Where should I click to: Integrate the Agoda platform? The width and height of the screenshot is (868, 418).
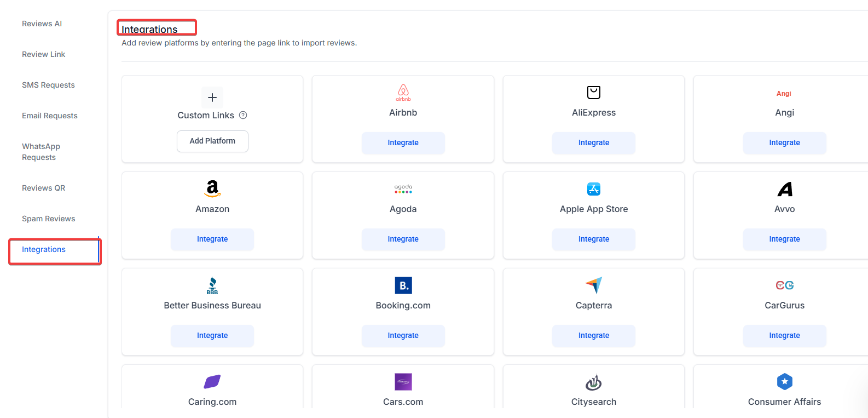click(403, 239)
